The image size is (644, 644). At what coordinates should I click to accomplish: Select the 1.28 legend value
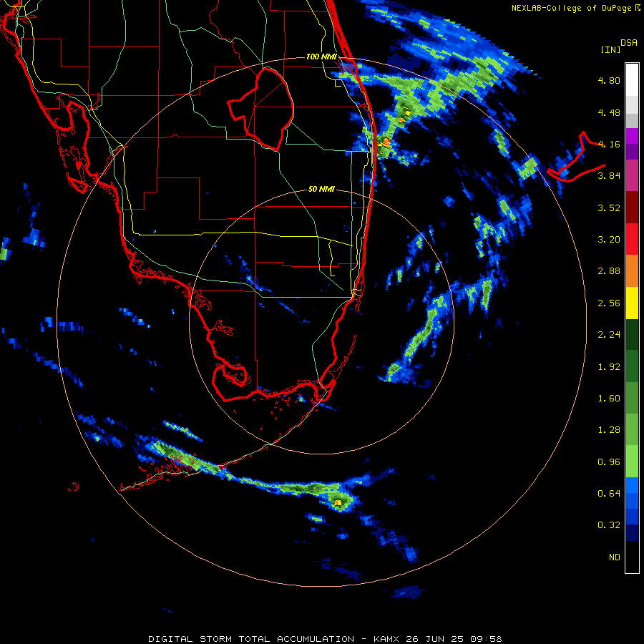(609, 430)
